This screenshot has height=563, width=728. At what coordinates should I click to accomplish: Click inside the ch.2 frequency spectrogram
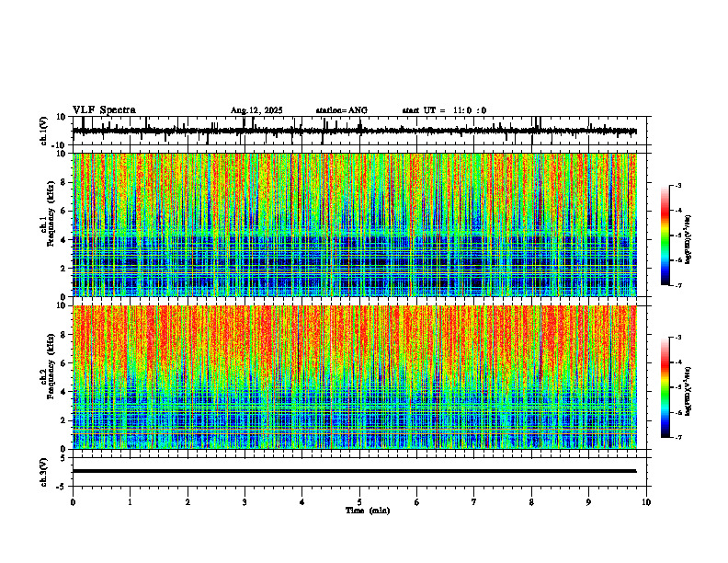(x=354, y=377)
